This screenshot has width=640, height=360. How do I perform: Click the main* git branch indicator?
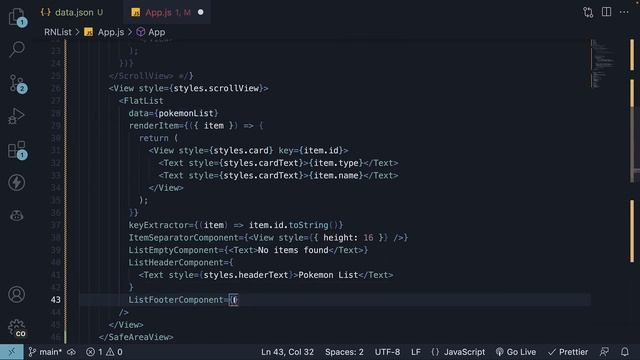point(45,352)
